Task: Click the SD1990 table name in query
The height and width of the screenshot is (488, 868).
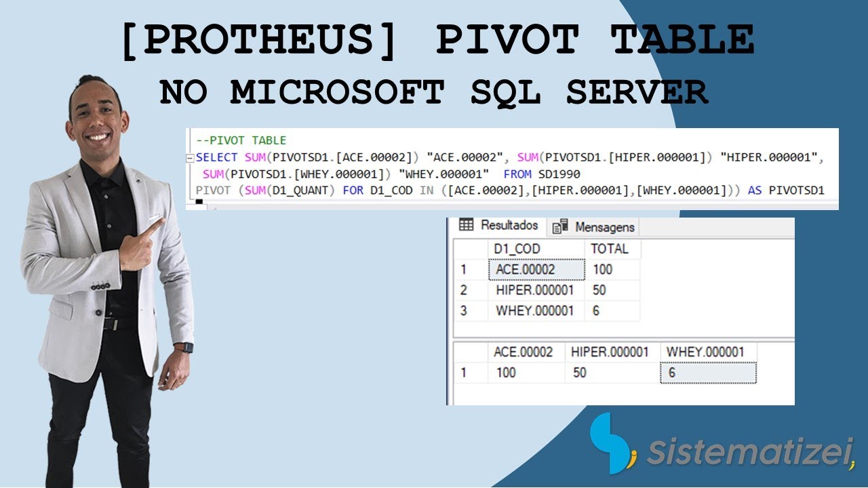Action: (x=557, y=174)
